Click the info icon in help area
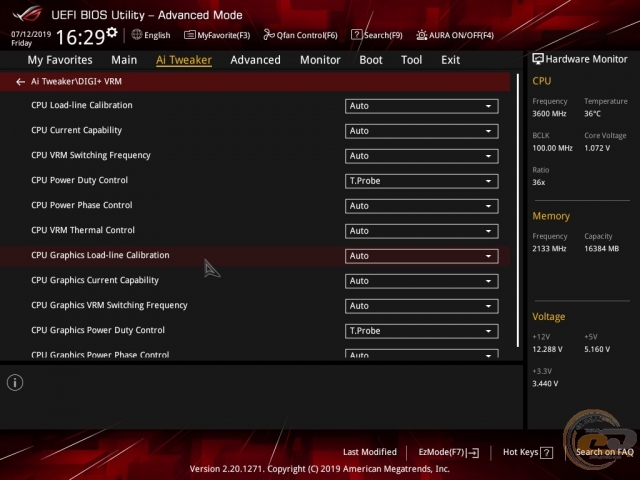Viewport: 640px width, 480px height. [x=15, y=382]
